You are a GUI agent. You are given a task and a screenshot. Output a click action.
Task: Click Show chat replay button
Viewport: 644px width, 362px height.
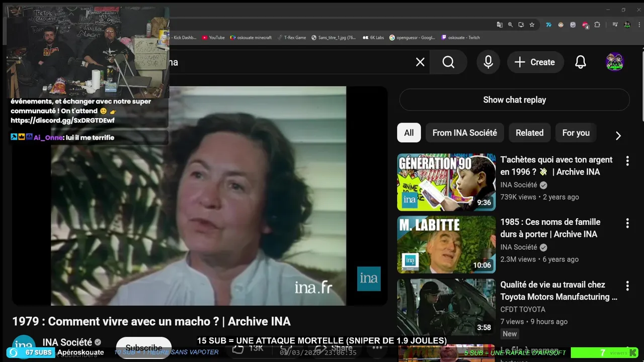[514, 100]
